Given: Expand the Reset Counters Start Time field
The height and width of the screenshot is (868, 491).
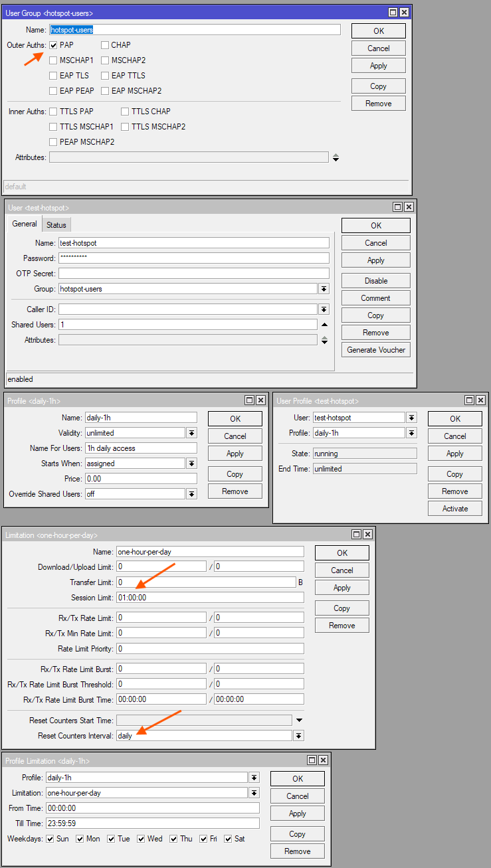Looking at the screenshot, I should 299,721.
